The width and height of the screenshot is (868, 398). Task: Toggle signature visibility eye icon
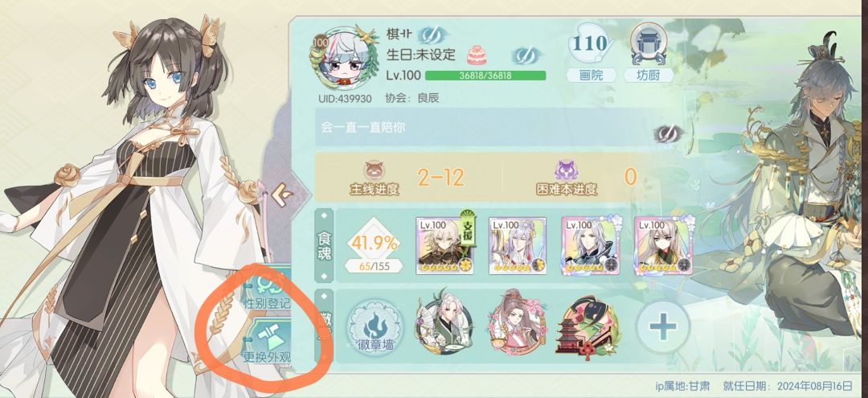(x=668, y=133)
